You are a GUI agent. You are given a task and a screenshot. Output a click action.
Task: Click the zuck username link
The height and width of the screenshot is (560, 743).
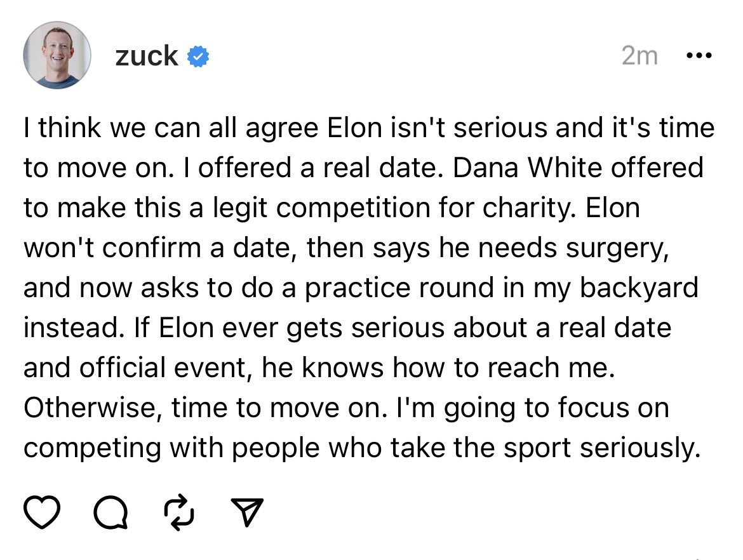point(147,56)
